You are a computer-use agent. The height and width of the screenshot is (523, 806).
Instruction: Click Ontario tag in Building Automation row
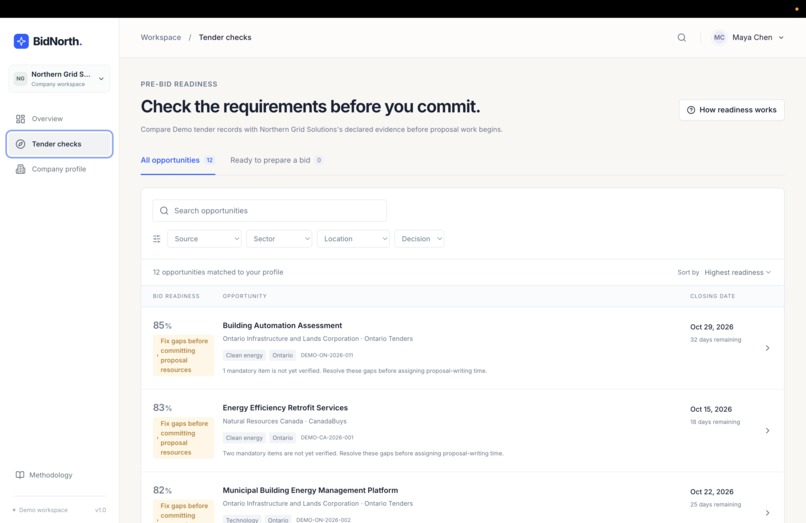pos(283,355)
